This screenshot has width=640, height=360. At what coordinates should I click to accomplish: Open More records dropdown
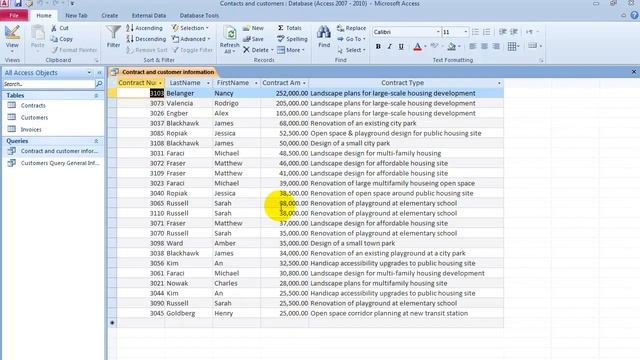tap(291, 50)
